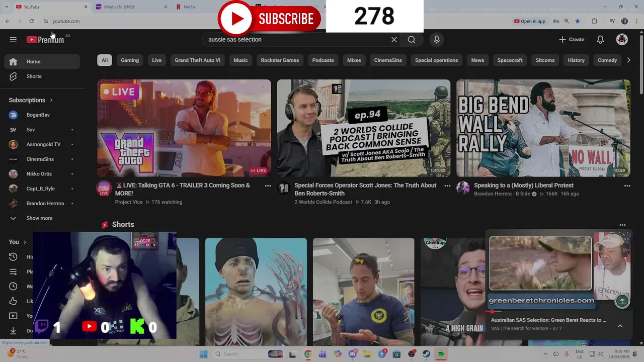The image size is (644, 362).
Task: Open Spotify from the taskbar
Action: [x=441, y=354]
